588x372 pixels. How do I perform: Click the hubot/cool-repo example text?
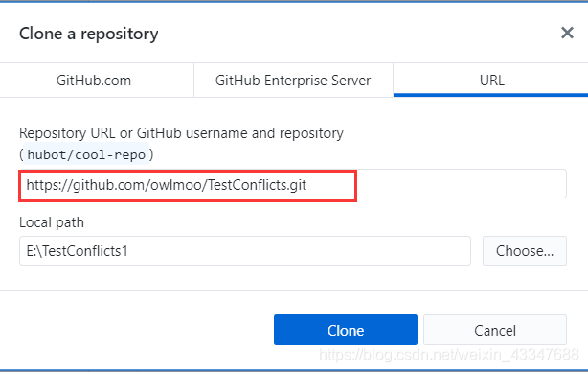click(x=86, y=154)
